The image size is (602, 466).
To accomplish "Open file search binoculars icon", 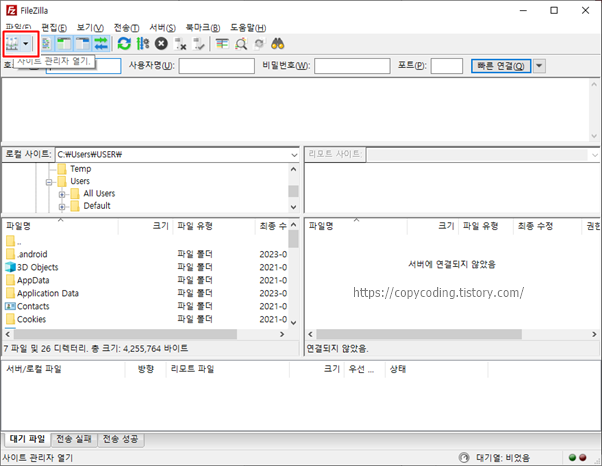I will point(278,44).
